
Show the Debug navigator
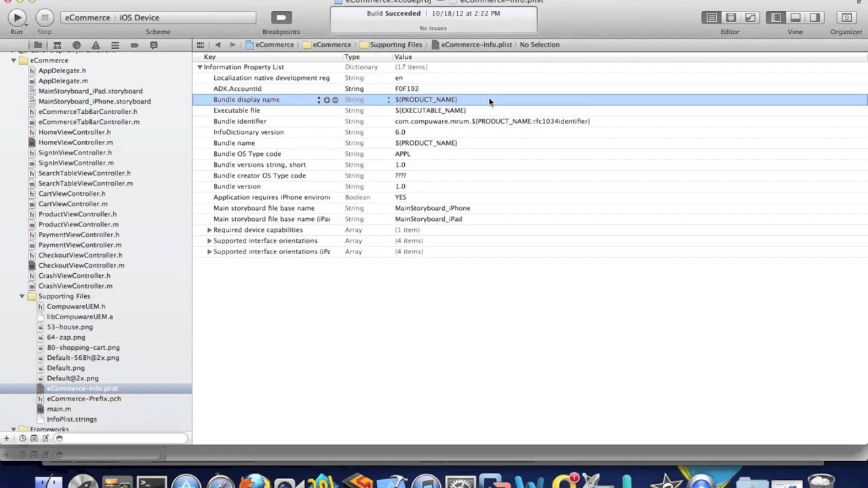point(115,45)
